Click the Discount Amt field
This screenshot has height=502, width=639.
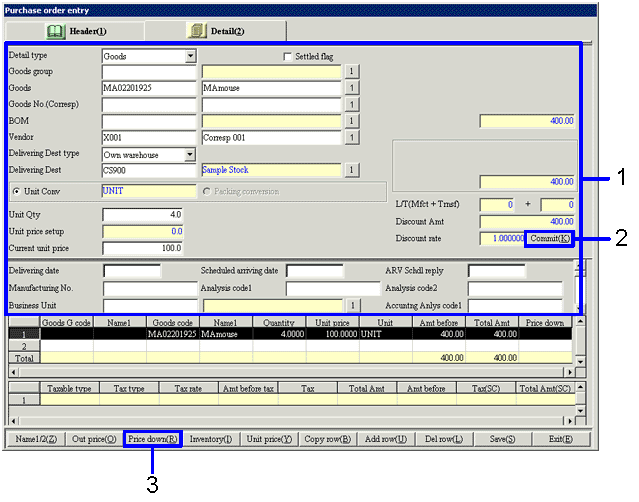527,222
